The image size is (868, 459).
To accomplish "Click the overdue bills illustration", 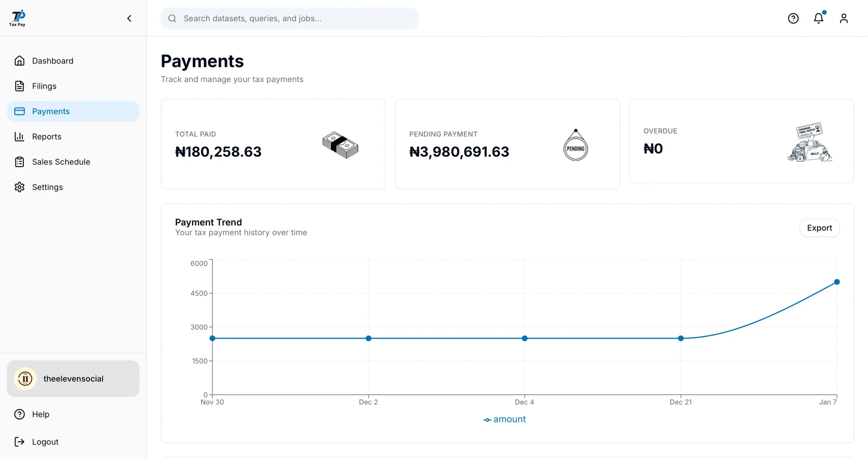I will coord(809,142).
